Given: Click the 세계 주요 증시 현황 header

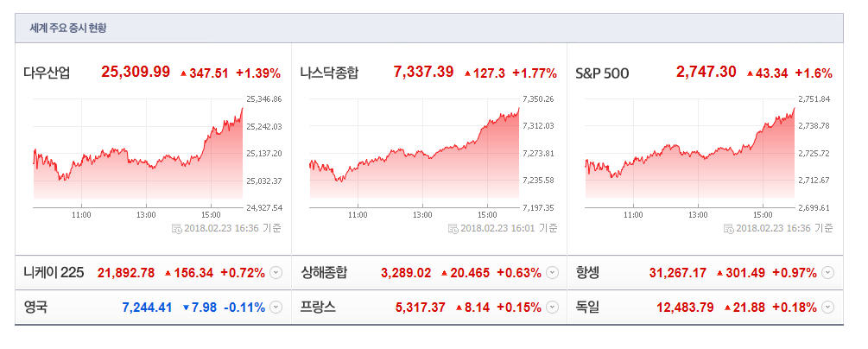Looking at the screenshot, I should point(68,28).
